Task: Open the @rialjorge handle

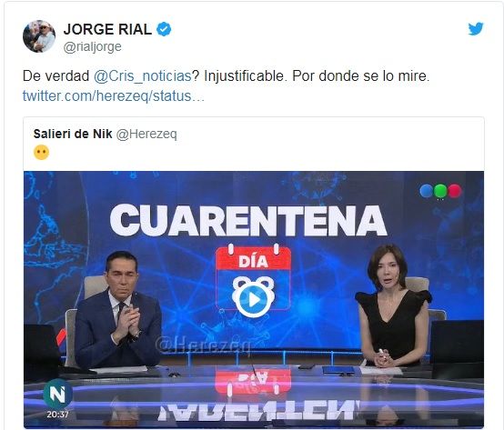Action: tap(93, 47)
